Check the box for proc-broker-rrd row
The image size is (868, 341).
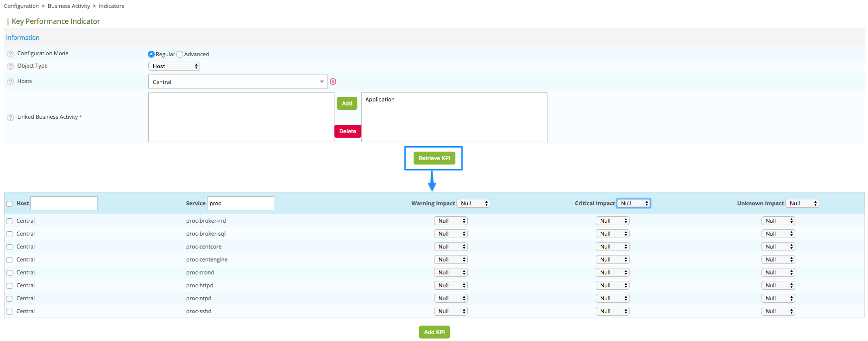pyautogui.click(x=9, y=221)
